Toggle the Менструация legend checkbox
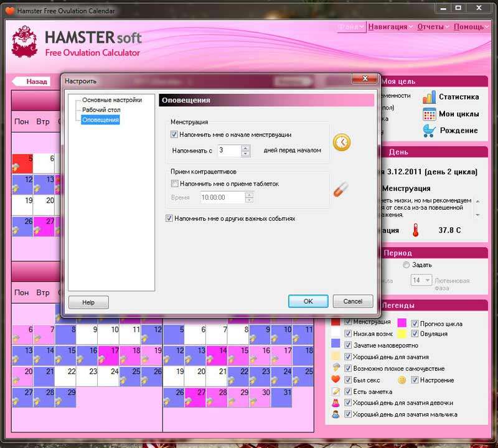This screenshot has height=448, width=498. click(348, 322)
